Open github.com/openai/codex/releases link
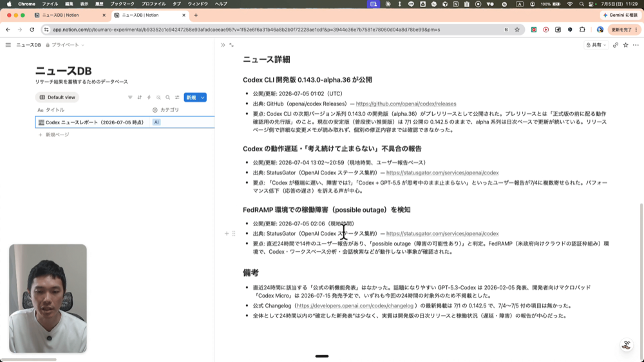Screen dimensions: 644x362 (406, 104)
